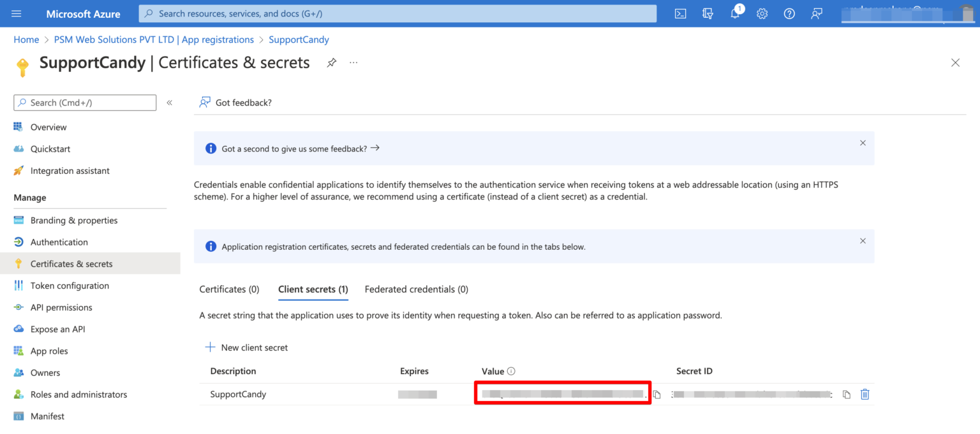Click New client secret button
Screen dimensions: 980x434
point(246,347)
